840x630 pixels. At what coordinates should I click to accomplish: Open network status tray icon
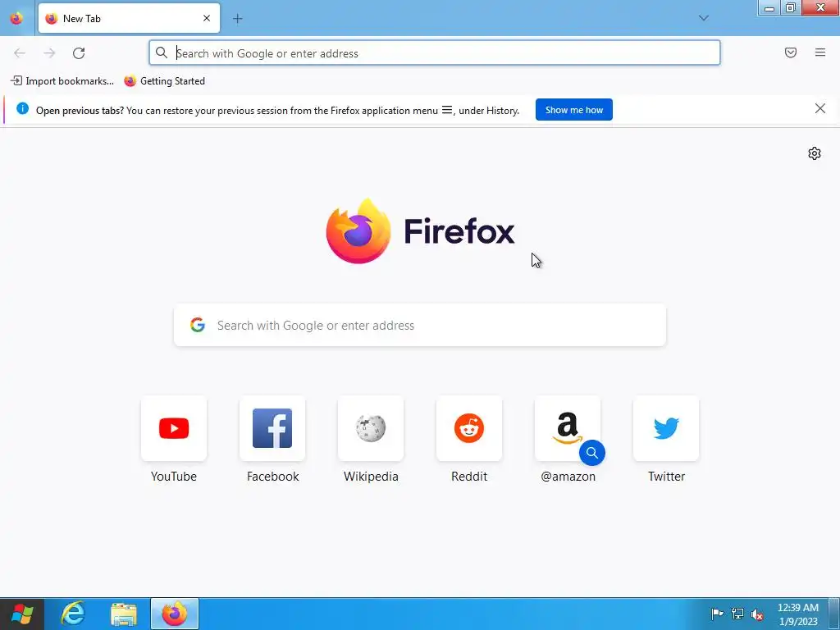click(x=737, y=614)
